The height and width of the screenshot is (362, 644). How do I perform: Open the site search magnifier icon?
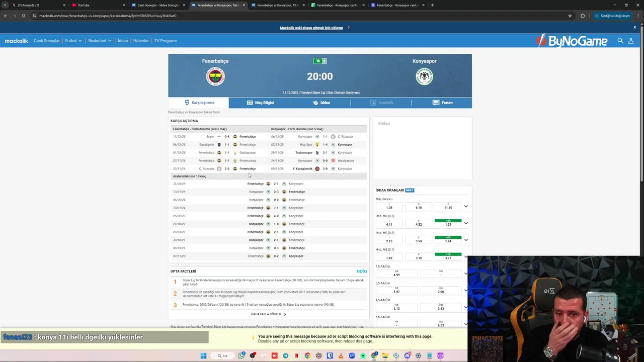pyautogui.click(x=620, y=41)
